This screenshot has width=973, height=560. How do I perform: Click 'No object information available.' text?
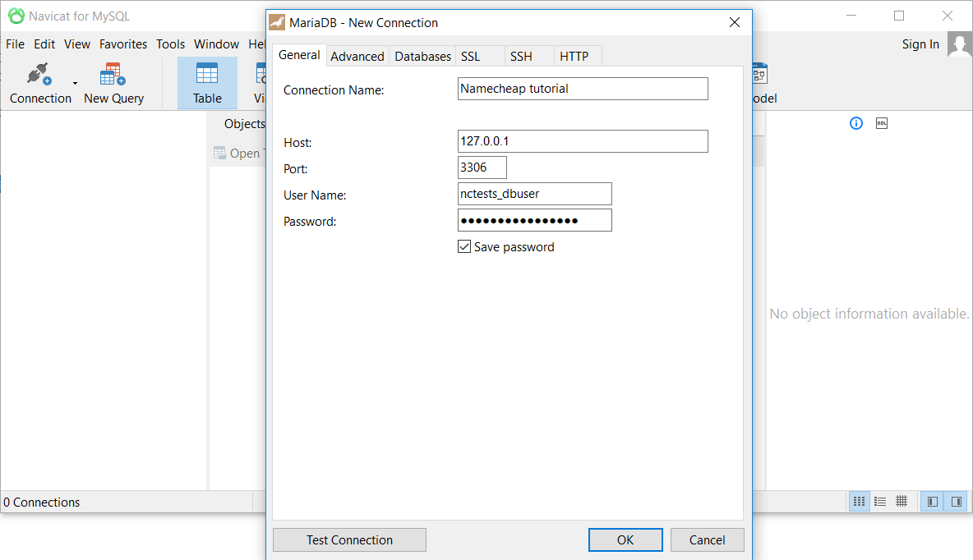(869, 314)
